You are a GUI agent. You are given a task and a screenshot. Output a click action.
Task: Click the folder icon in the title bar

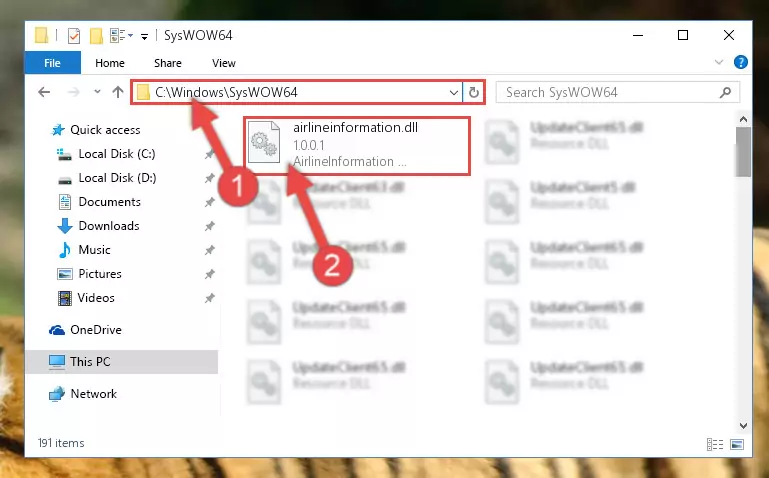coord(42,35)
